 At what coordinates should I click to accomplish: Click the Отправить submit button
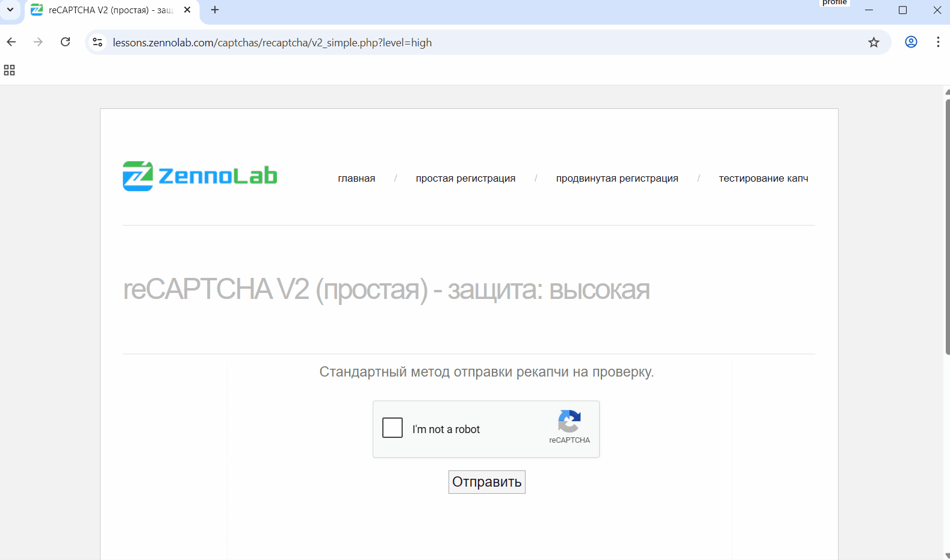(486, 482)
